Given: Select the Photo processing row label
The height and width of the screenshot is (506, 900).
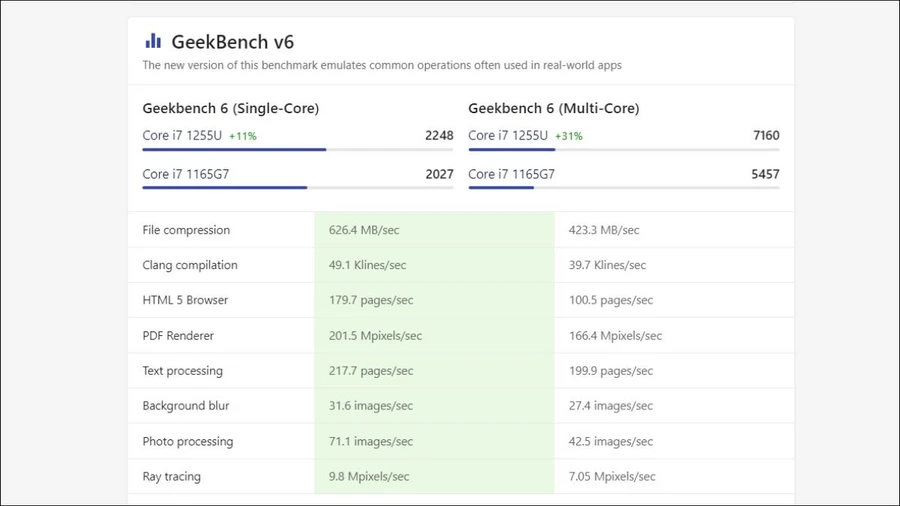Looking at the screenshot, I should (x=188, y=441).
